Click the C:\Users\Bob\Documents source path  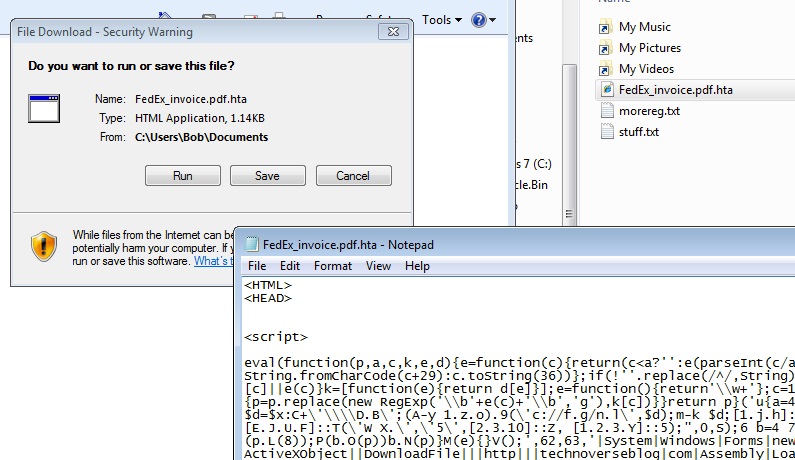(201, 137)
